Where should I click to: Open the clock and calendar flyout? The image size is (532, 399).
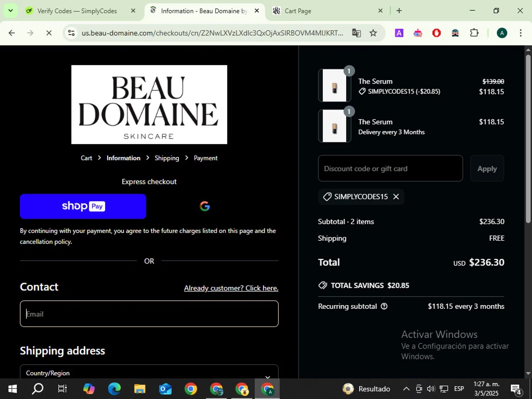tap(486, 389)
